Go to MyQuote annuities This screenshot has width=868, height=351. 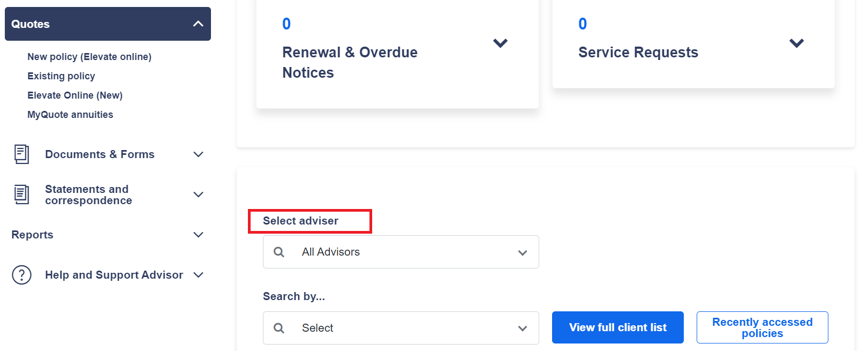tap(70, 115)
